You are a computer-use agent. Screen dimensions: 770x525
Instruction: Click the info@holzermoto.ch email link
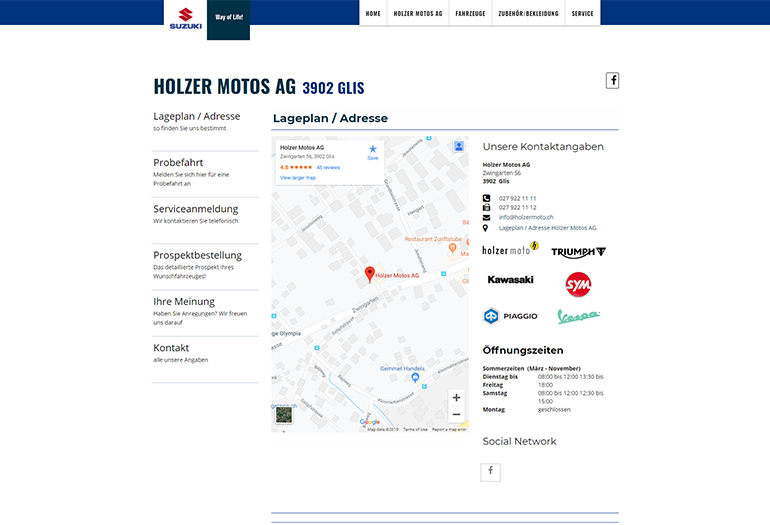[x=526, y=217]
